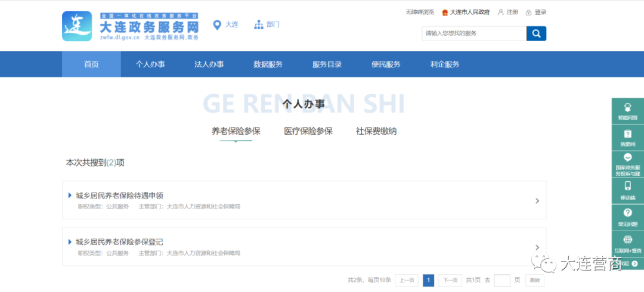
Task: Switch to 医疗保险参保 tab
Action: tap(308, 131)
